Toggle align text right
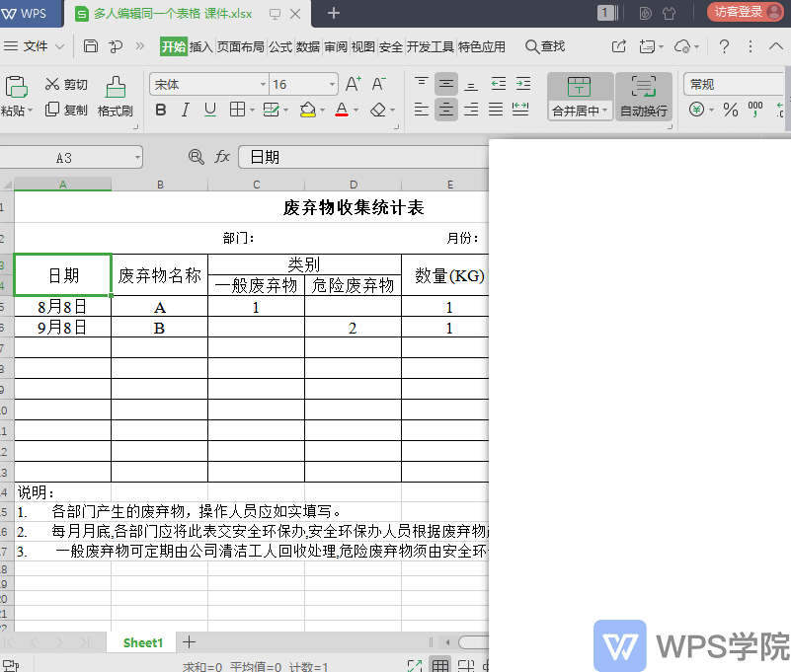This screenshot has width=791, height=672. point(471,110)
